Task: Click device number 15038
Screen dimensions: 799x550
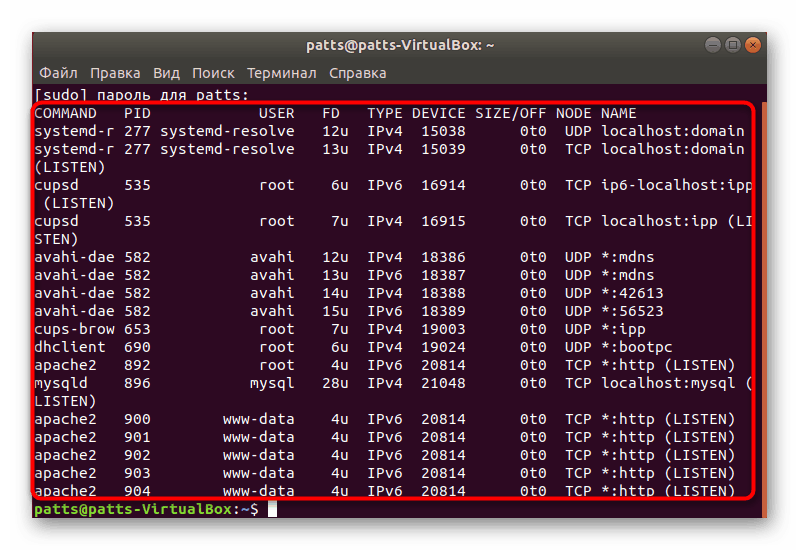Action: point(443,131)
